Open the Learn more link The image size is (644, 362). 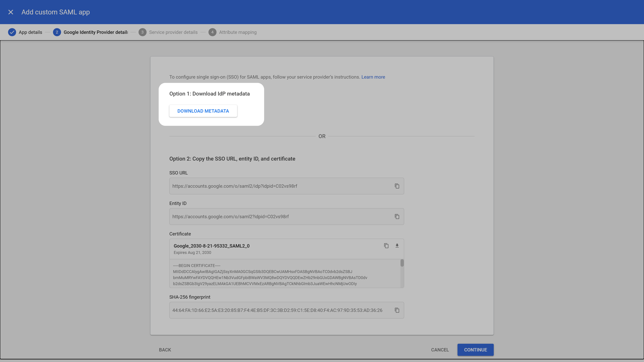tap(373, 77)
